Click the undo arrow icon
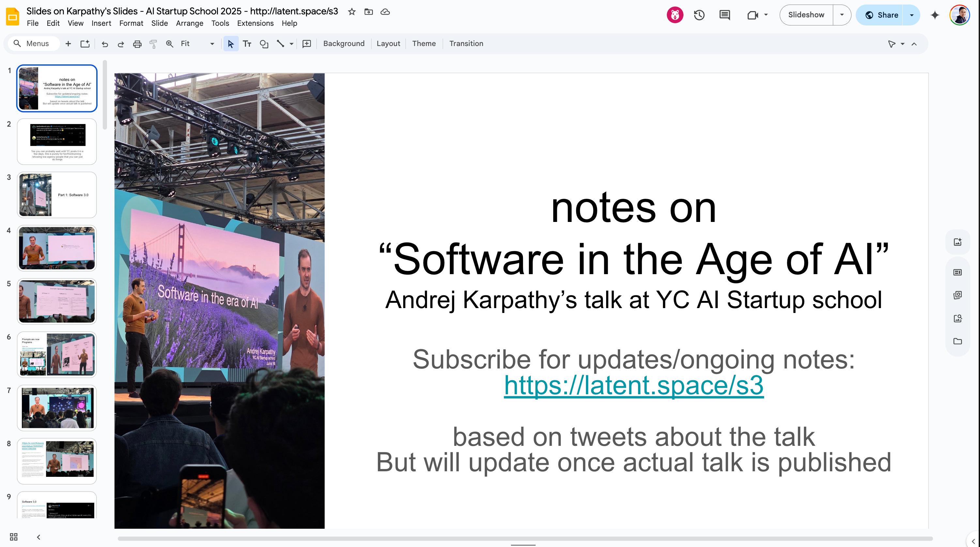Image resolution: width=980 pixels, height=547 pixels. pos(105,44)
